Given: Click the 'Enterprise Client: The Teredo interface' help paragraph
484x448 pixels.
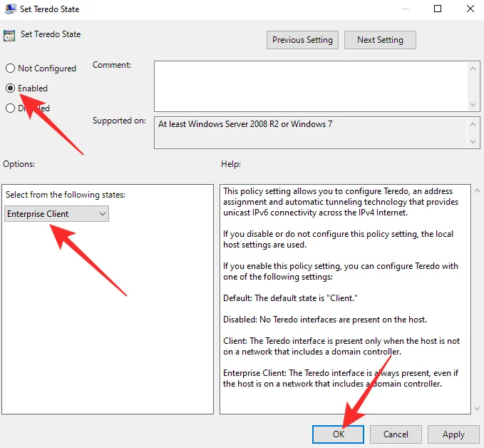Looking at the screenshot, I should pyautogui.click(x=341, y=379).
